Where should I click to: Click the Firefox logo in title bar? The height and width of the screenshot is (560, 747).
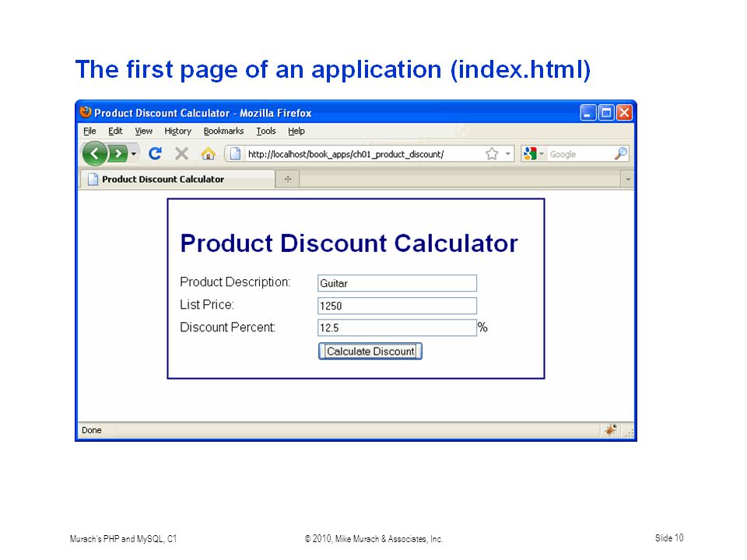(86, 112)
